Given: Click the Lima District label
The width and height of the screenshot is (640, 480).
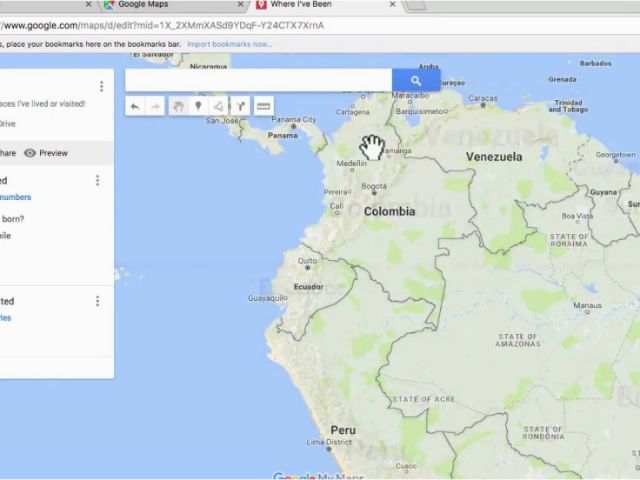Looking at the screenshot, I should [x=329, y=442].
